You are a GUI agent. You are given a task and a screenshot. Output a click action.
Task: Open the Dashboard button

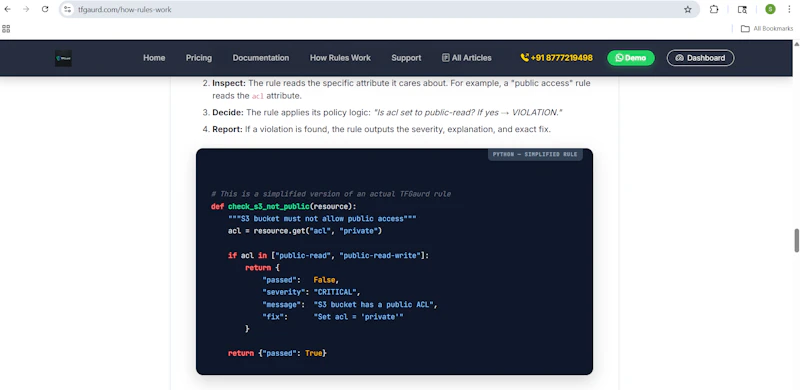[x=701, y=58]
